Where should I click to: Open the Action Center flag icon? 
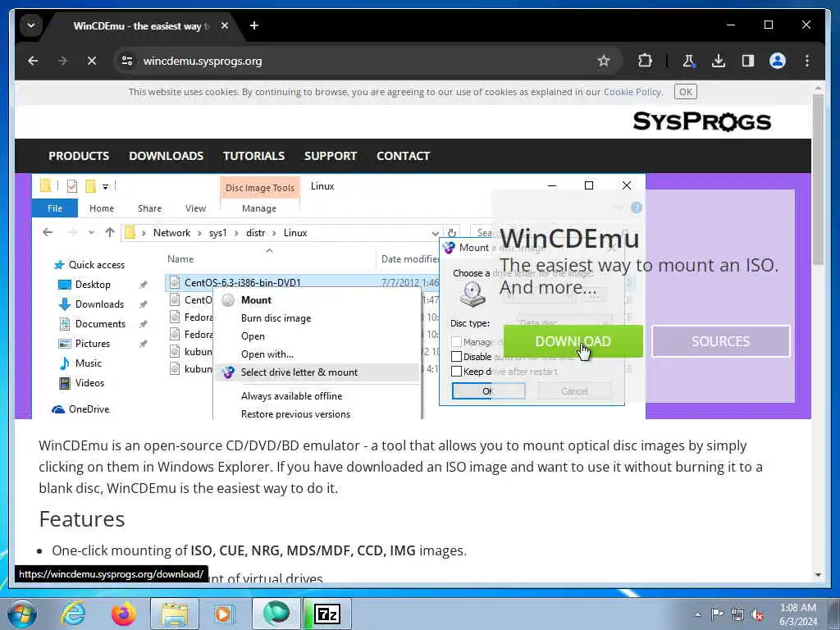[x=717, y=614]
